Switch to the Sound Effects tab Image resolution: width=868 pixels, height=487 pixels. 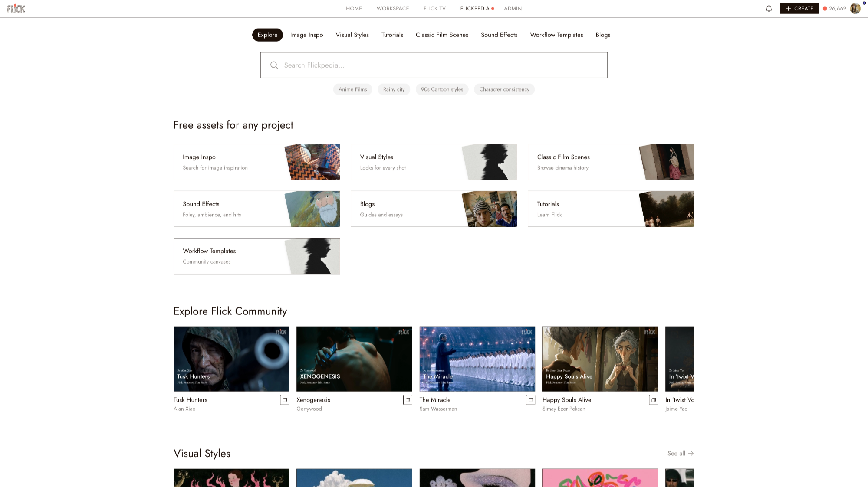coord(499,35)
